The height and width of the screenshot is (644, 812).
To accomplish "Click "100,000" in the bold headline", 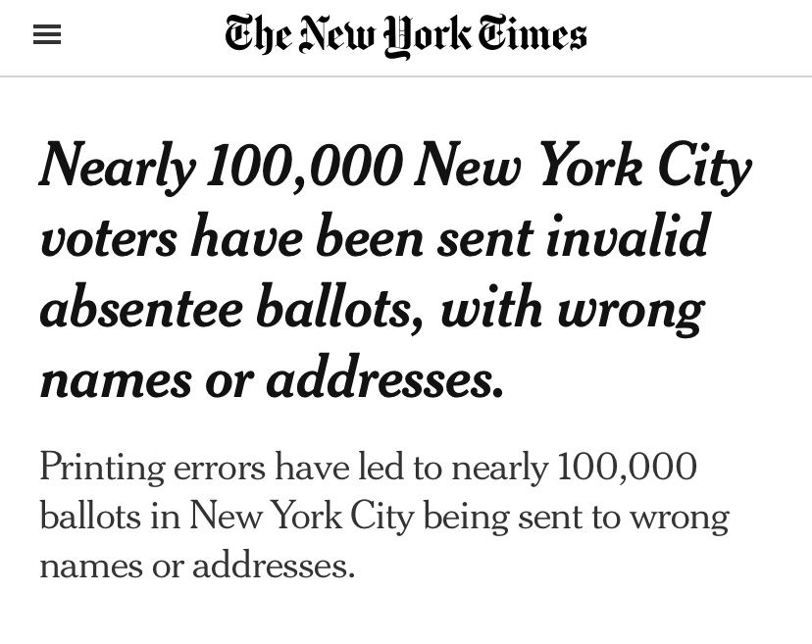I will coord(304,165).
